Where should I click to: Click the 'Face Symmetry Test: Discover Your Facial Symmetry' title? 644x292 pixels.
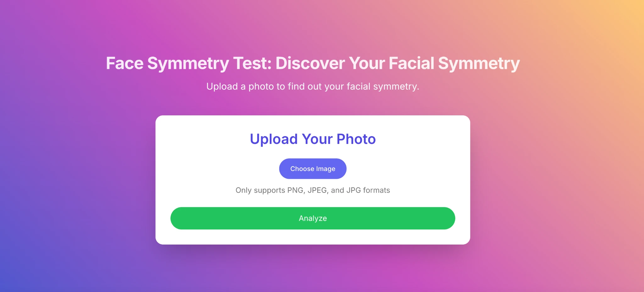pyautogui.click(x=313, y=63)
